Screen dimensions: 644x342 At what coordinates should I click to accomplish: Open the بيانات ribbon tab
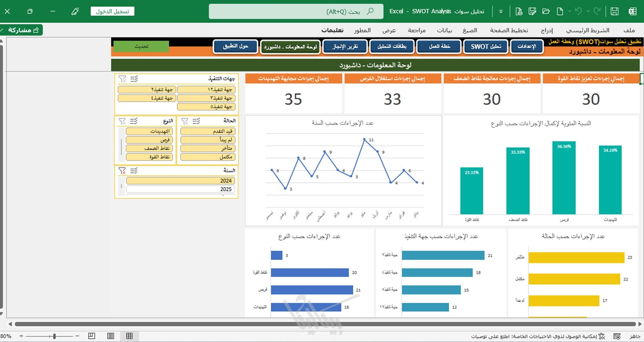point(444,30)
